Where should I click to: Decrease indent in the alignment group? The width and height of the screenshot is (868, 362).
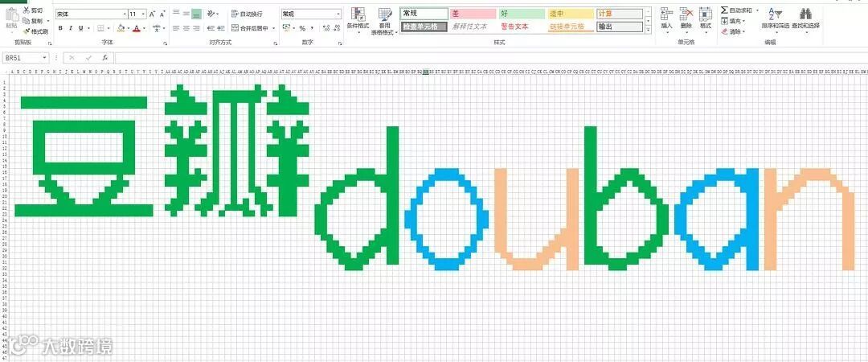(211, 27)
